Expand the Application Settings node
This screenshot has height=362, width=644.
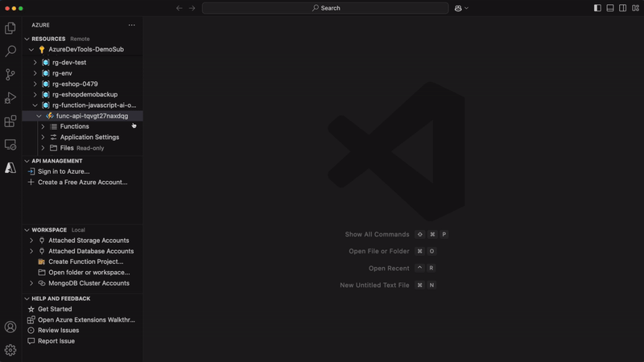[43, 137]
